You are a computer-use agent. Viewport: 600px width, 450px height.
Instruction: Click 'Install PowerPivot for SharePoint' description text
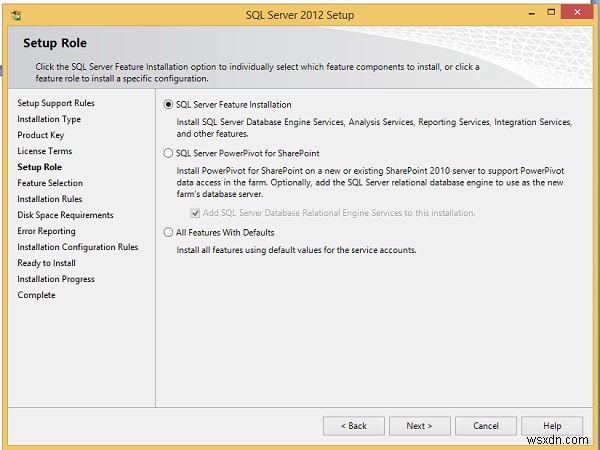[370, 182]
